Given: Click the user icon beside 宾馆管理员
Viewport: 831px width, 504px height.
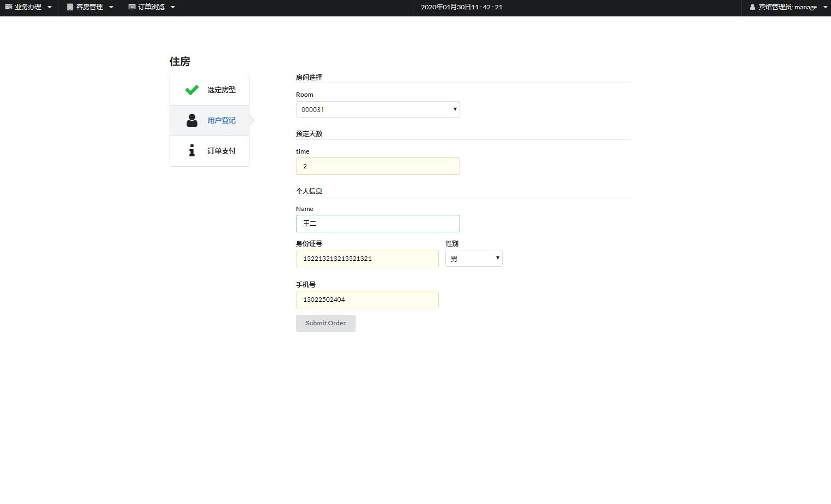Looking at the screenshot, I should point(753,7).
